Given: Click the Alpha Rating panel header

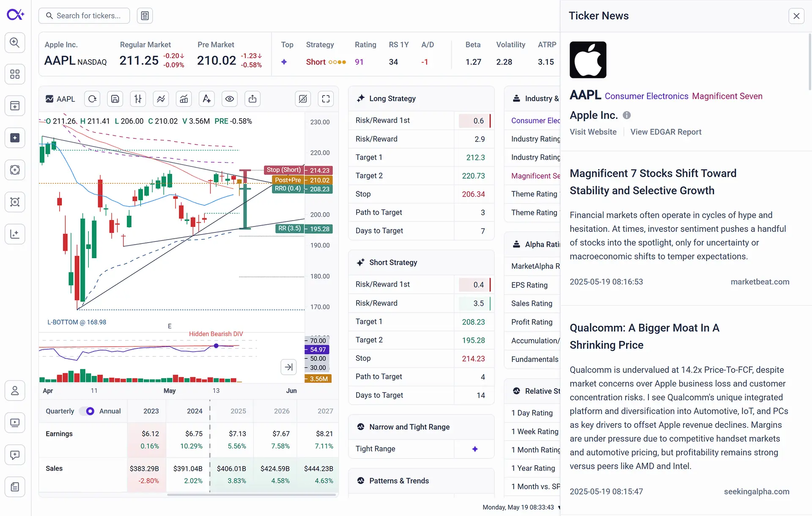Looking at the screenshot, I should 532,244.
